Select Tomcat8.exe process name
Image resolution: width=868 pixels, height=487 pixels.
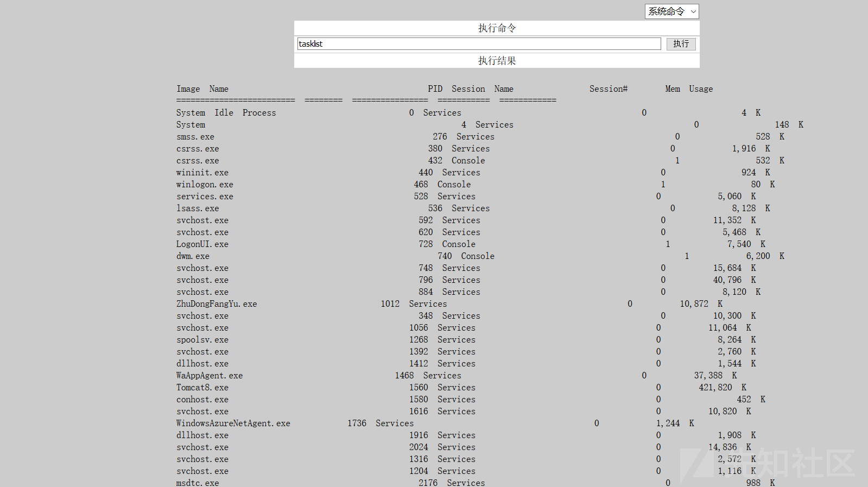tap(202, 388)
